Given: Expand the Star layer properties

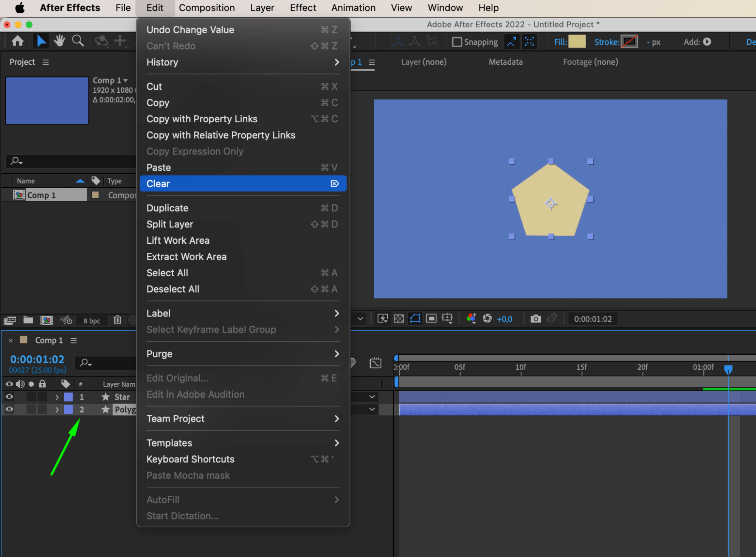Looking at the screenshot, I should (57, 397).
